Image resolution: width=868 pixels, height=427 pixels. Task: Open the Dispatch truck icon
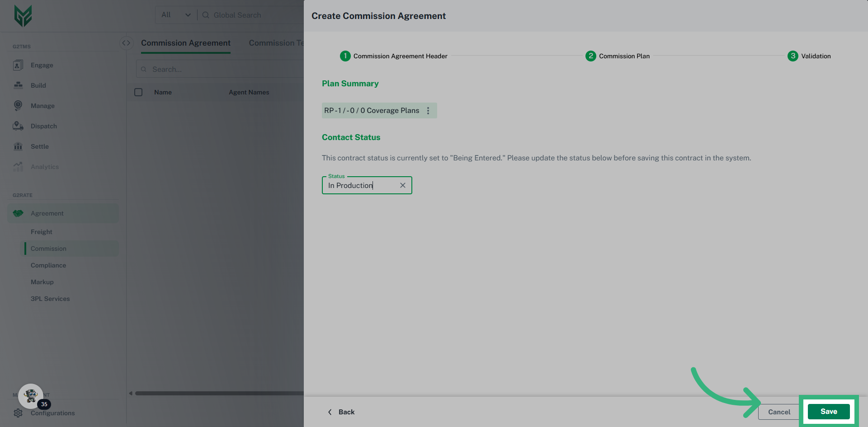point(18,126)
